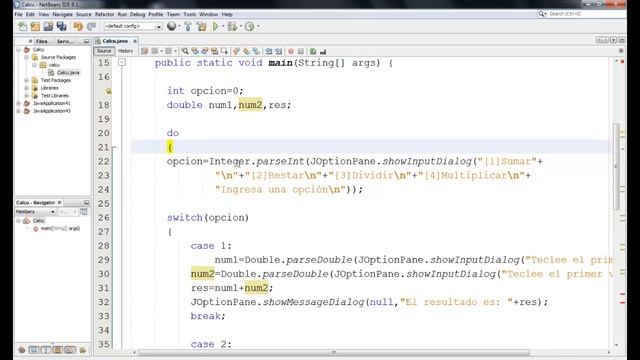Screen dimensions: 640x360
Task: Click the horizontal editor scrollbar thumb
Action: (334, 352)
